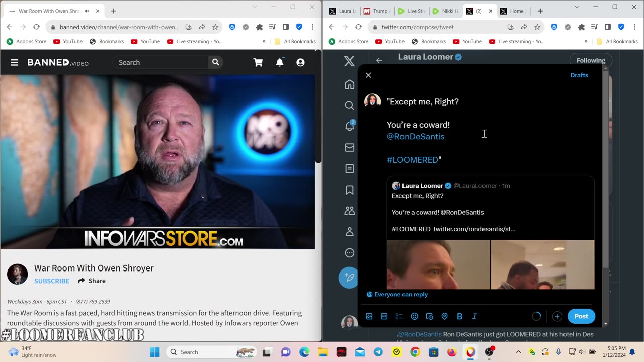The image size is (644, 362).
Task: Open Drafts in compose dialog
Action: pos(579,75)
